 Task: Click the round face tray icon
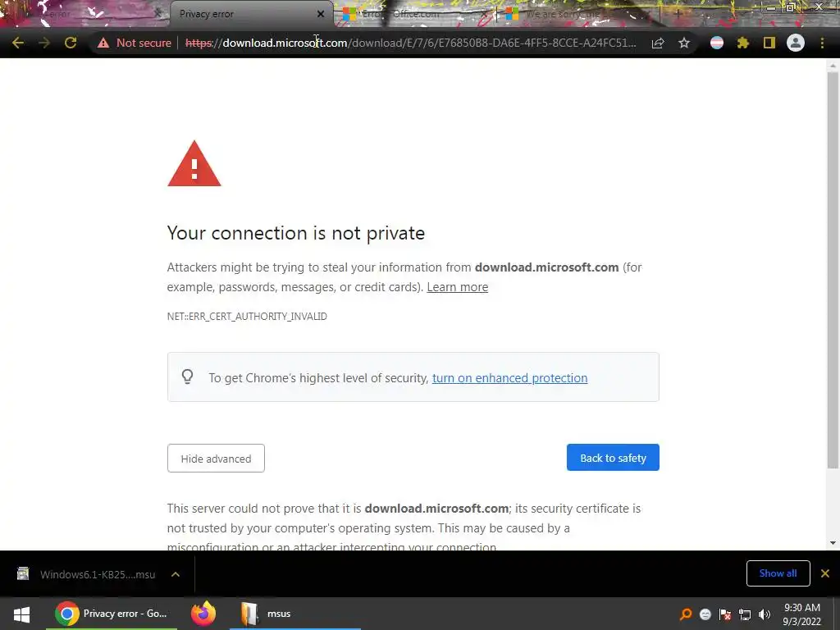705,614
